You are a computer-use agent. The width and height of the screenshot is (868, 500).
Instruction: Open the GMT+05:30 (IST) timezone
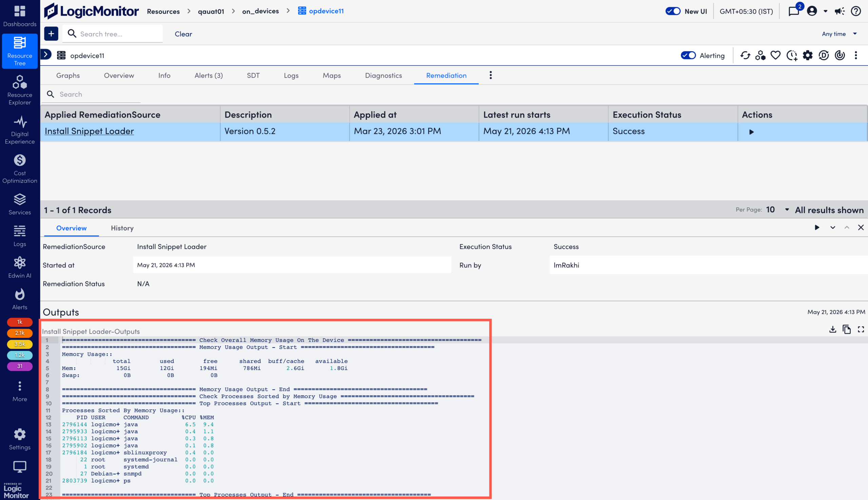point(746,11)
